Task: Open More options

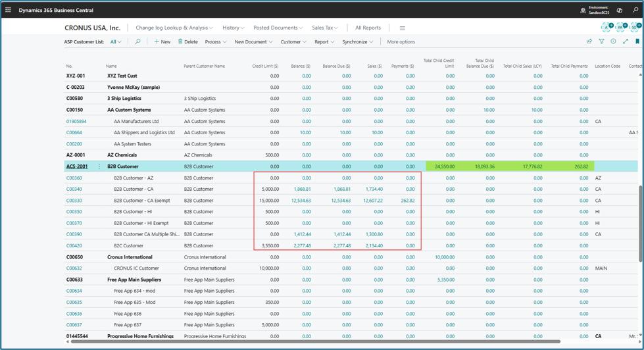Action: 401,42
